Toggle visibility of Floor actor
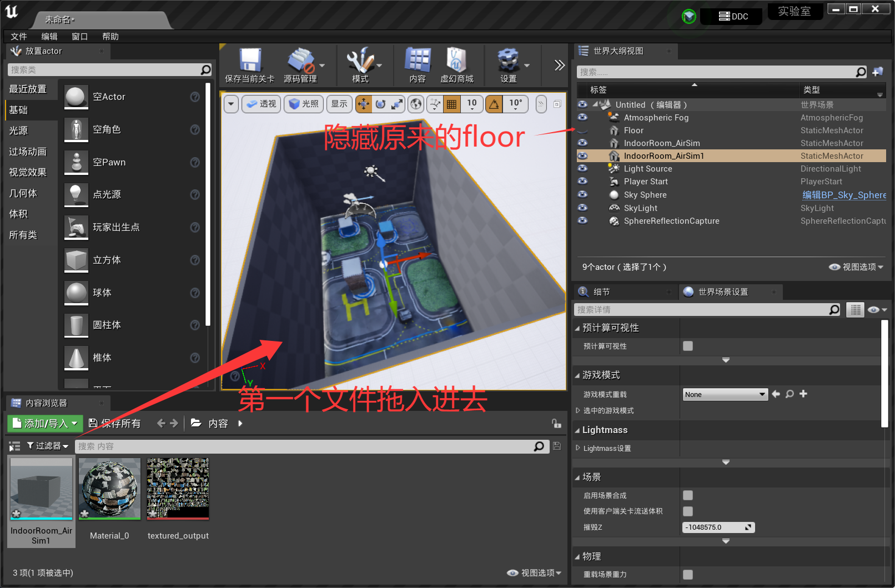Viewport: 895px width, 588px height. tap(582, 130)
